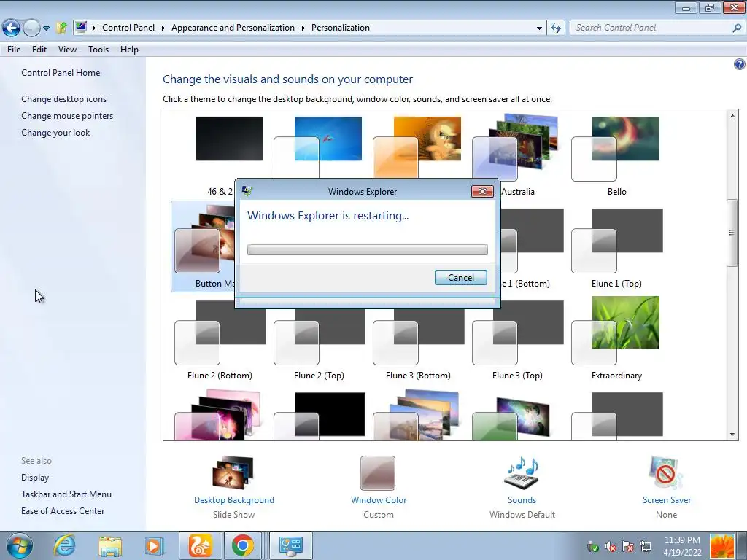This screenshot has width=747, height=560.
Task: Open the Display link under See also
Action: (35, 478)
